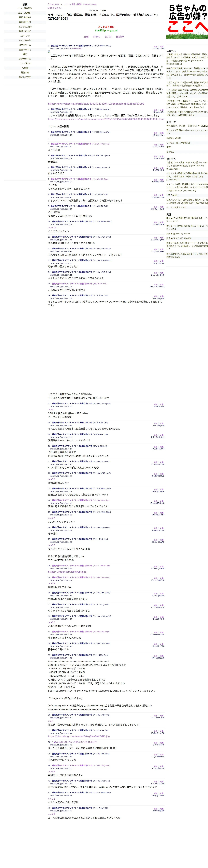This screenshot has height=868, width=208.
Task: Click the broken image icon in post 1
Action: tap(49, 52)
